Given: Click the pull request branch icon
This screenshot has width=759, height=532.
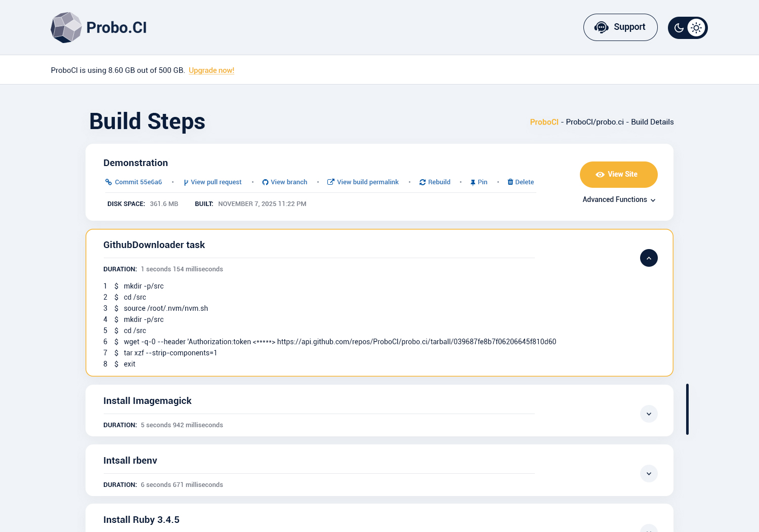Looking at the screenshot, I should click(x=186, y=182).
